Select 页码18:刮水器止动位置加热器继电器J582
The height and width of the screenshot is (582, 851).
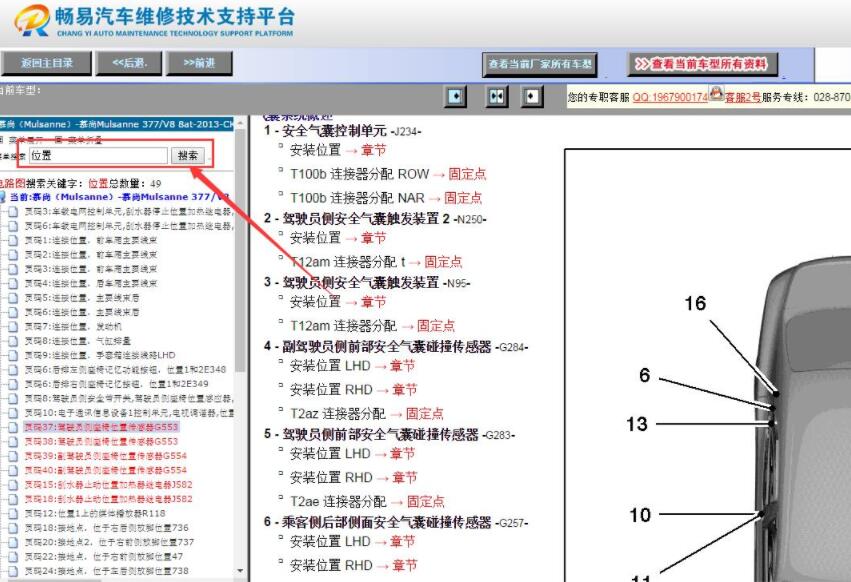click(109, 499)
